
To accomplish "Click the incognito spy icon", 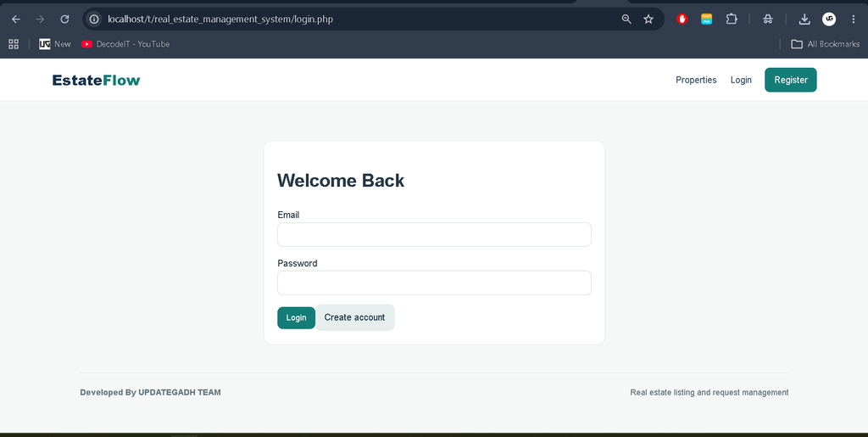I will pos(768,20).
